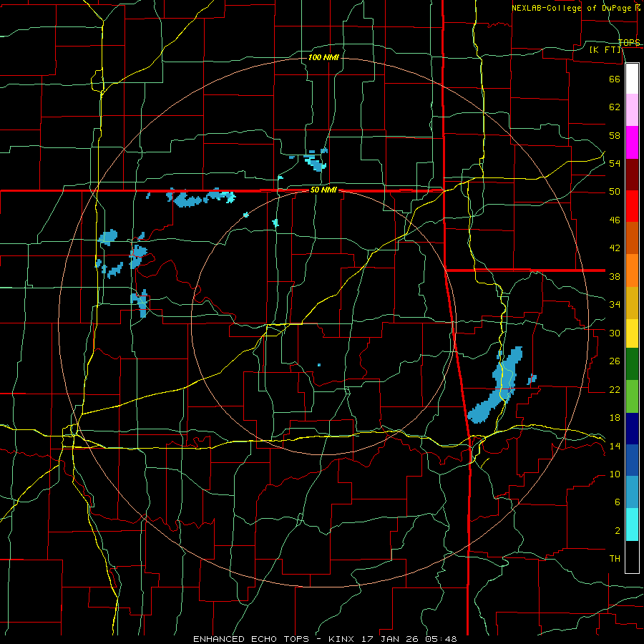Click the '58' legend scale value
Image resolution: width=644 pixels, height=644 pixels.
pos(615,135)
